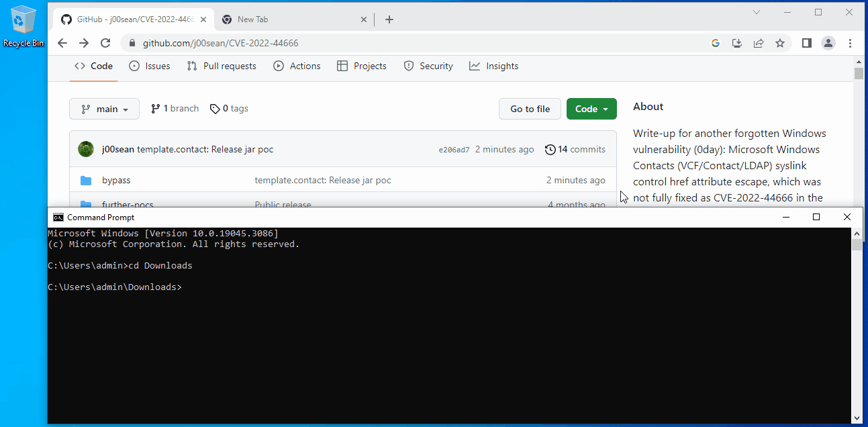Open the Projects tab
868x427 pixels.
(362, 66)
